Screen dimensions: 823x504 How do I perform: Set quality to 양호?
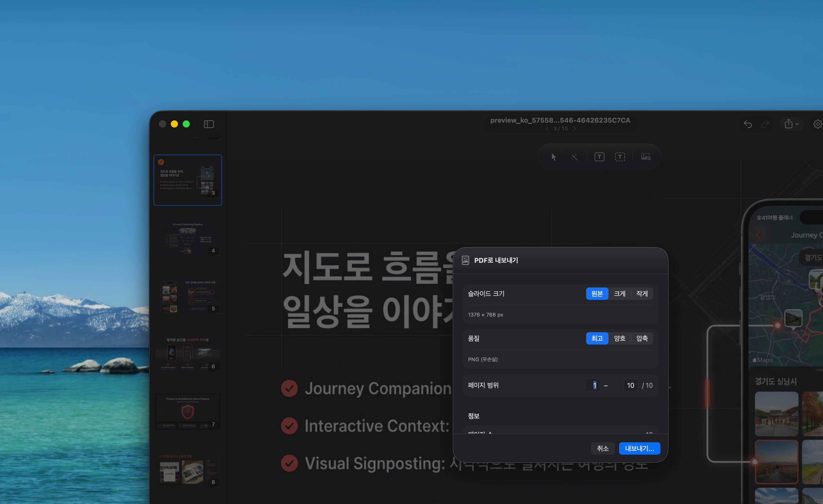coord(620,338)
